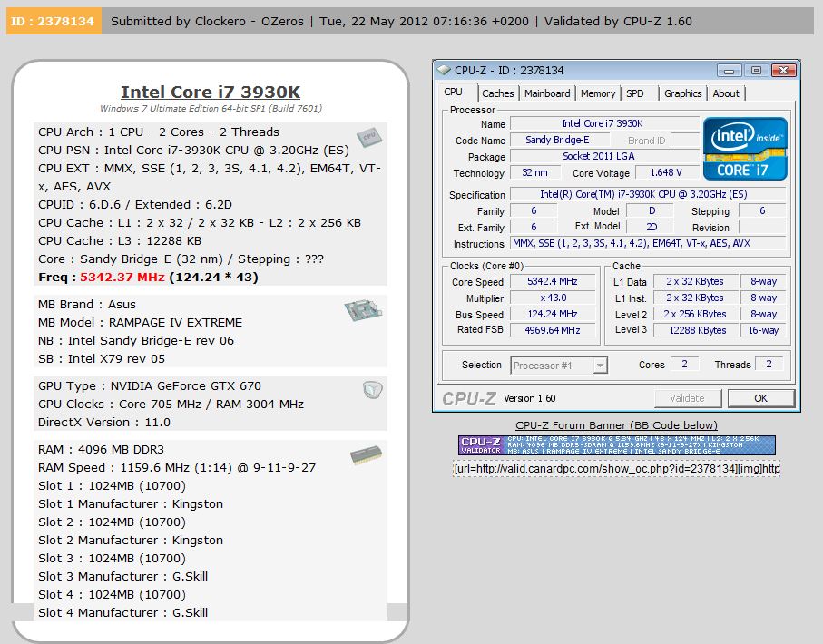Click the orange ID : 2378134 badge
The width and height of the screenshot is (823, 644).
tap(54, 22)
